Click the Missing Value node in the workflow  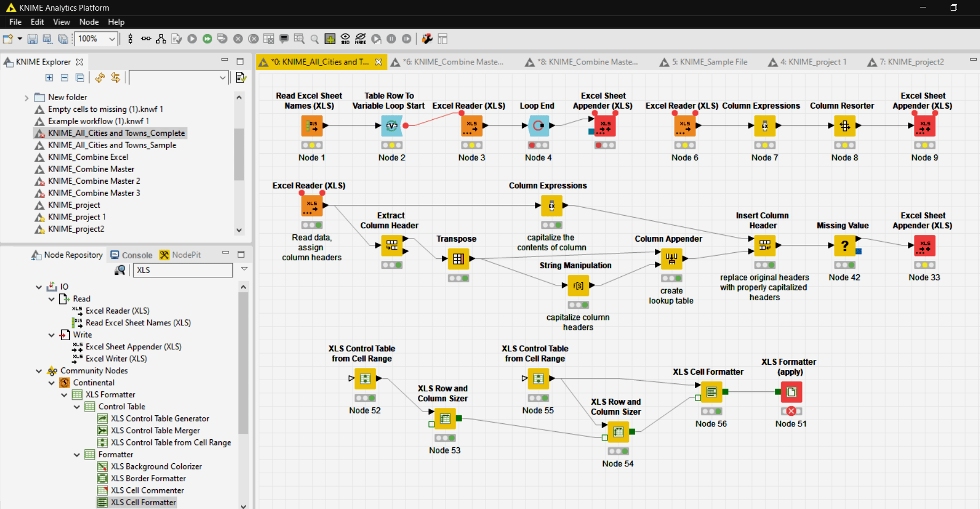pos(844,245)
